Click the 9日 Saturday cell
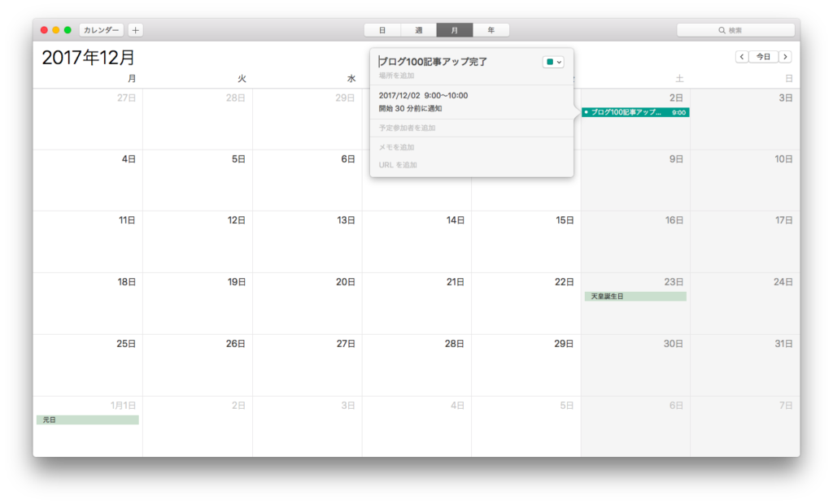This screenshot has width=833, height=504. pyautogui.click(x=635, y=180)
